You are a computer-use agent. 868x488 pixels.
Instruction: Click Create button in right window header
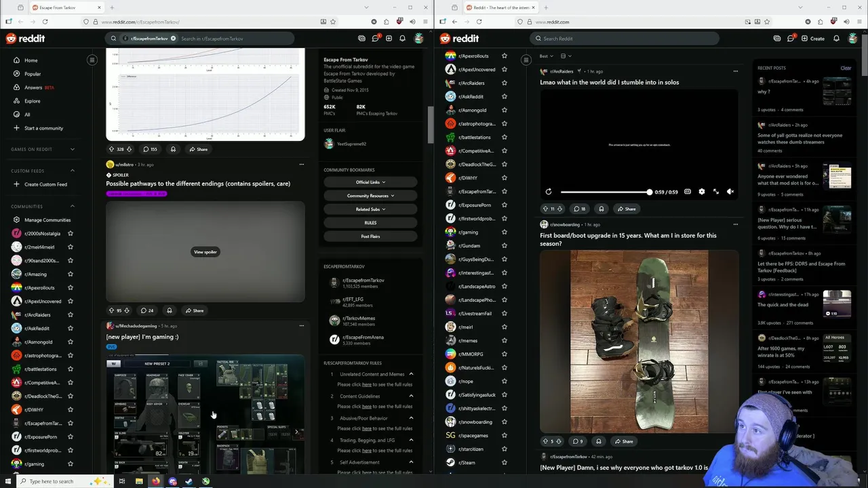[813, 39]
